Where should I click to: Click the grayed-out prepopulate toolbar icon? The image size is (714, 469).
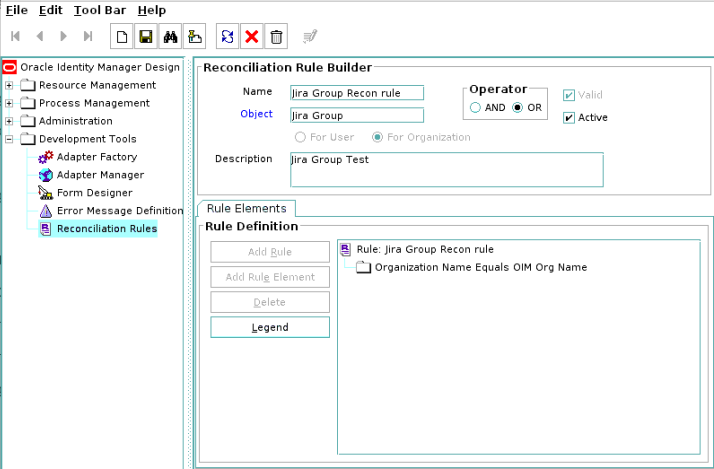pyautogui.click(x=310, y=36)
